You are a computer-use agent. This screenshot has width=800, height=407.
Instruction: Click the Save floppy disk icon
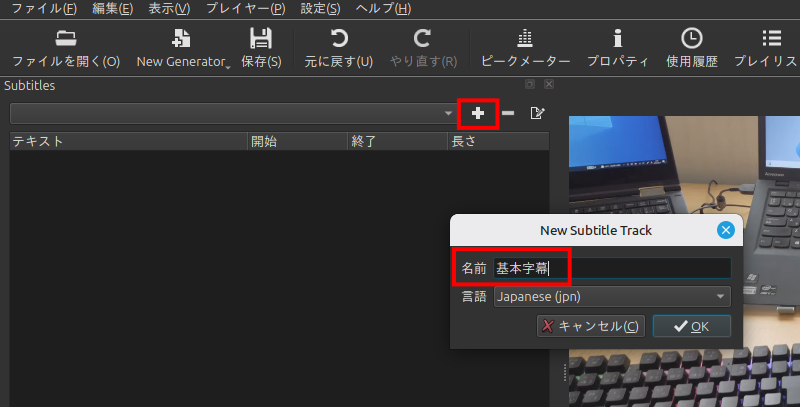click(x=261, y=40)
